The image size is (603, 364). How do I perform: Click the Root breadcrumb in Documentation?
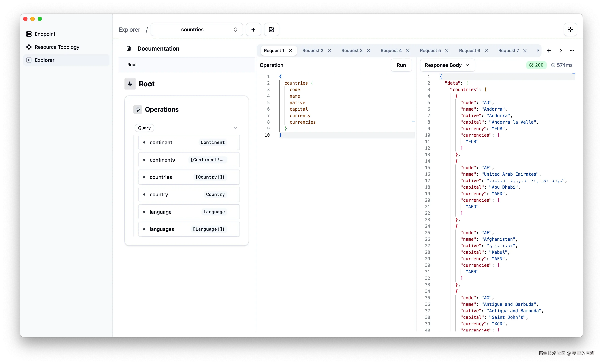pos(132,65)
